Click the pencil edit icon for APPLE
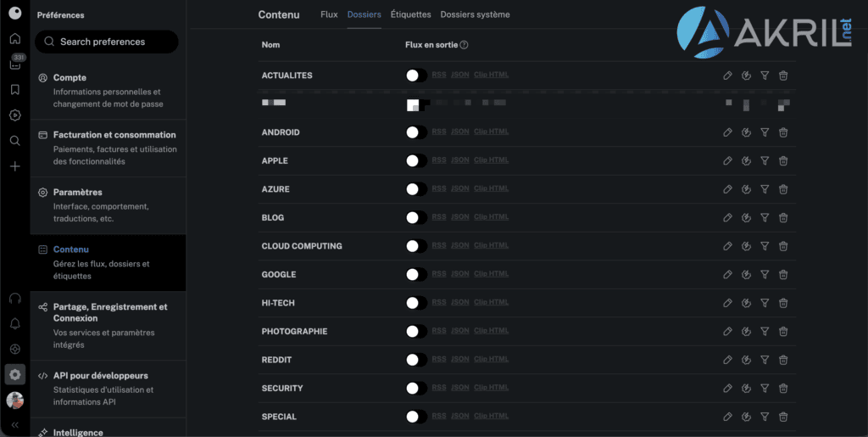Viewport: 868px width, 437px height. click(728, 160)
